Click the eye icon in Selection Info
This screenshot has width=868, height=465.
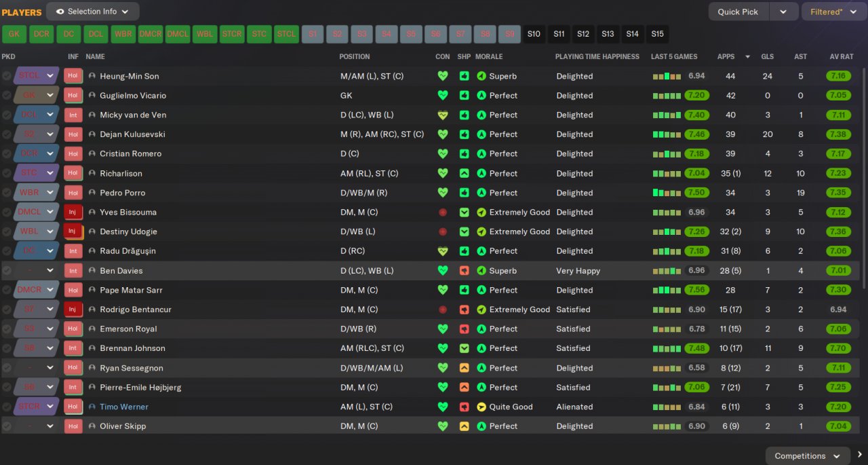tap(60, 12)
